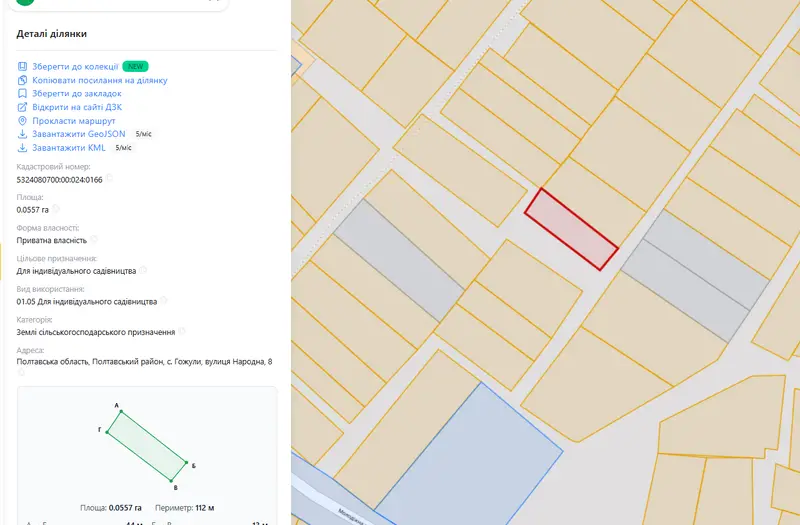Screen dimensions: 800x525
Task: Click 'Приватна власність' value
Action: [x=52, y=240]
